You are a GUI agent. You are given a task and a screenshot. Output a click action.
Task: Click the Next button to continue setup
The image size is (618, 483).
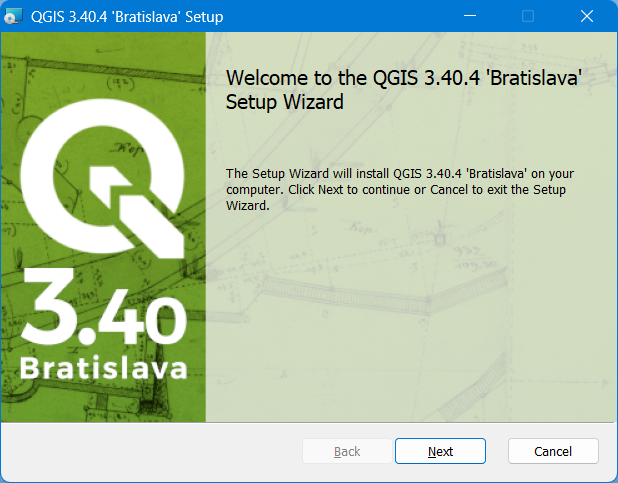click(440, 451)
